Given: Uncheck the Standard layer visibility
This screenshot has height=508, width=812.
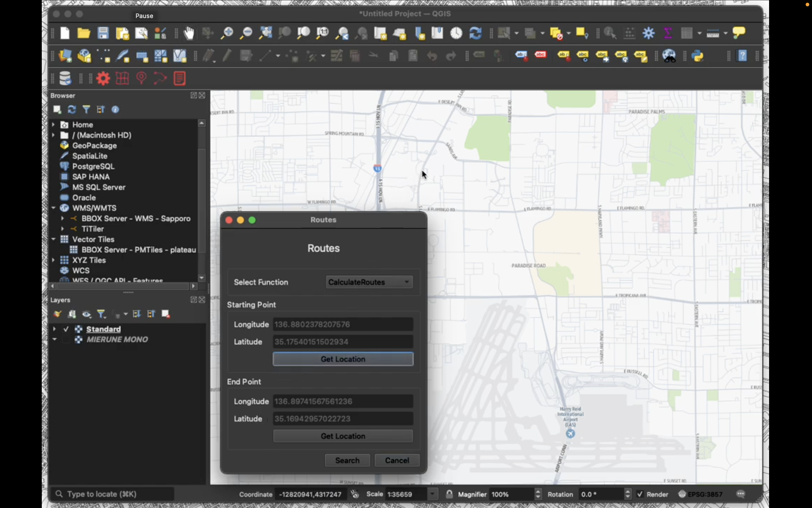Looking at the screenshot, I should [66, 329].
